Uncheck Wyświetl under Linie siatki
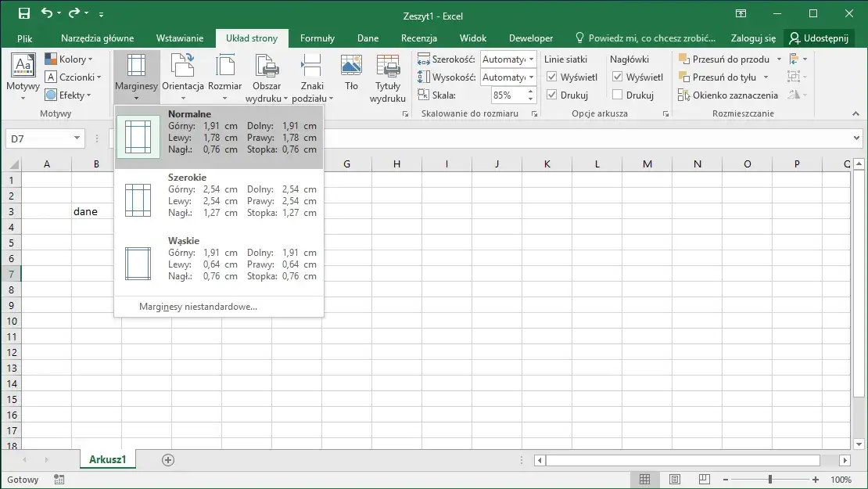Viewport: 868px width, 489px height. (552, 77)
